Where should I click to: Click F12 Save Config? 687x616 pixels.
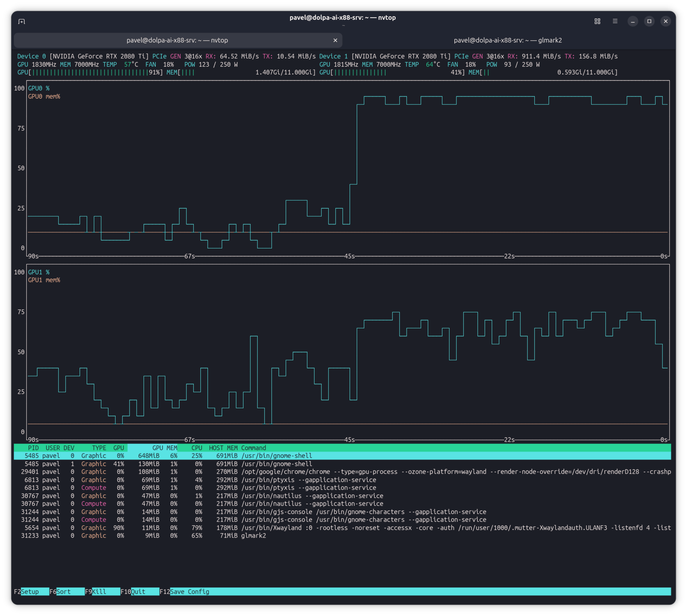189,592
